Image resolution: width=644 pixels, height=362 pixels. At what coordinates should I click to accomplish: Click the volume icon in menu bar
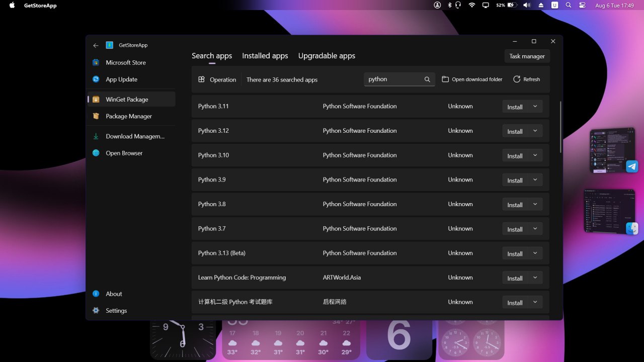527,5
